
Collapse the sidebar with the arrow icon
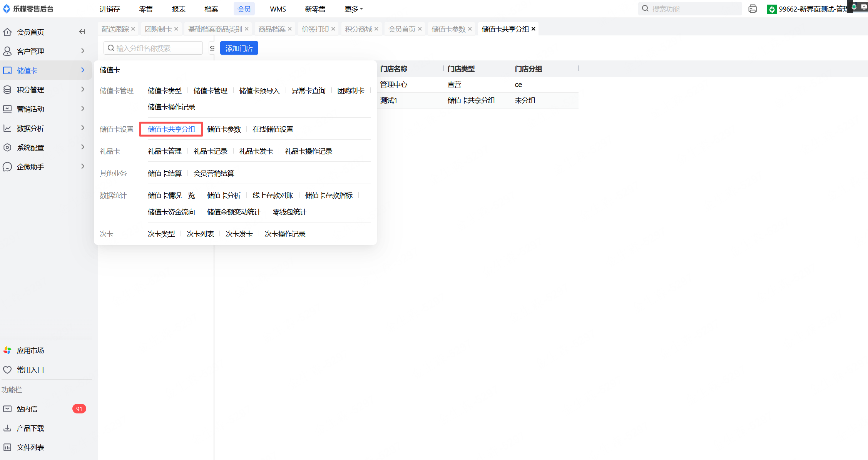pos(82,32)
